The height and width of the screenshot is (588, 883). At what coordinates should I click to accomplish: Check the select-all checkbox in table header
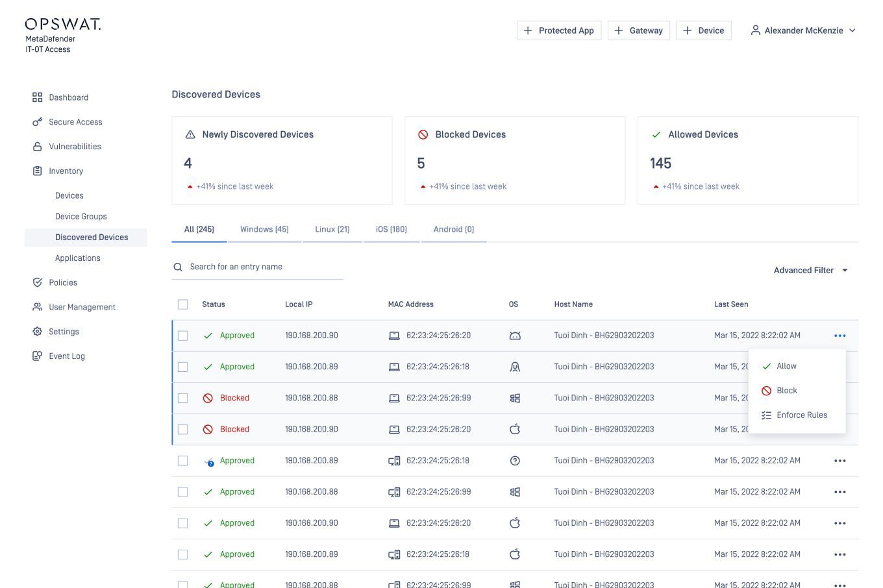pyautogui.click(x=182, y=304)
